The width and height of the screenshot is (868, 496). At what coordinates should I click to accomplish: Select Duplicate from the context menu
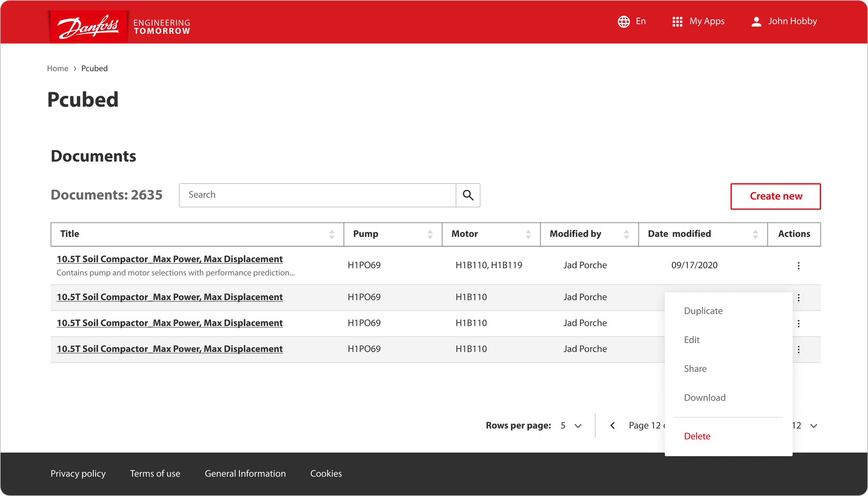(703, 311)
